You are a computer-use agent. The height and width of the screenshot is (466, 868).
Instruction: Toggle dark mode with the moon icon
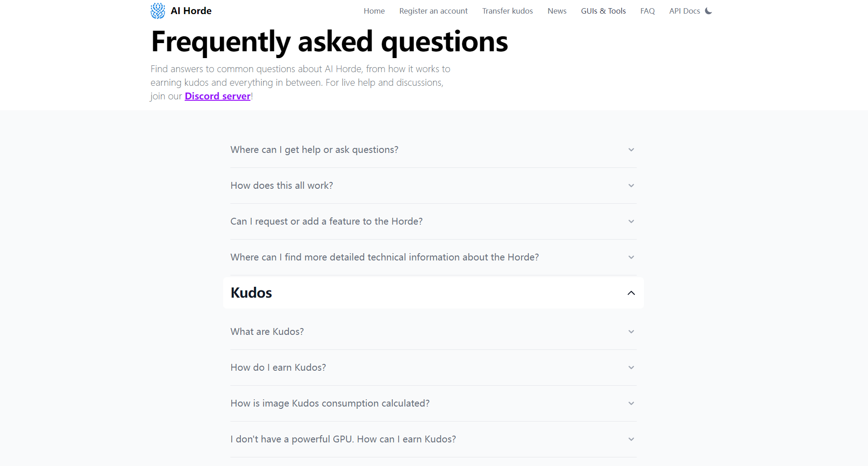click(x=708, y=11)
